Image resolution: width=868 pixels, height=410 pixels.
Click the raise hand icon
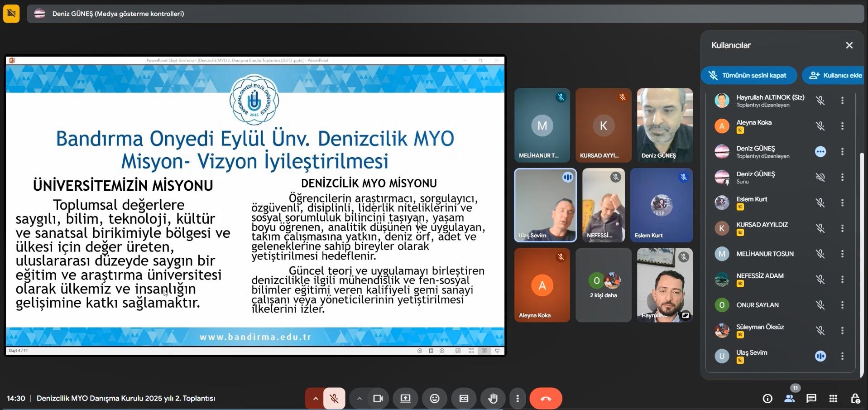point(493,398)
